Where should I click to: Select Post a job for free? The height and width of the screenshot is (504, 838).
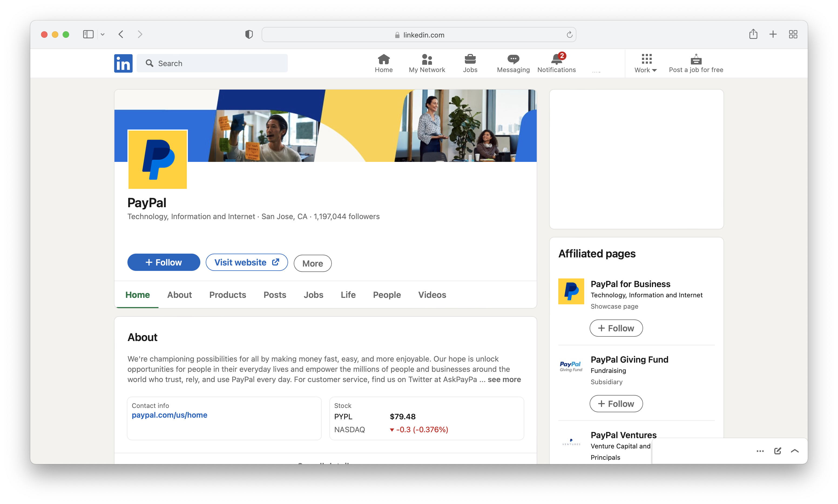(696, 63)
